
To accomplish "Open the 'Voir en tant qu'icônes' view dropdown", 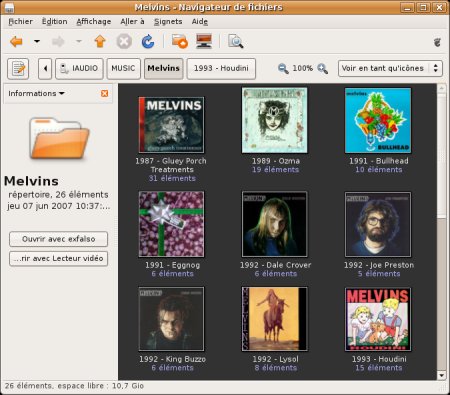I will (x=390, y=69).
